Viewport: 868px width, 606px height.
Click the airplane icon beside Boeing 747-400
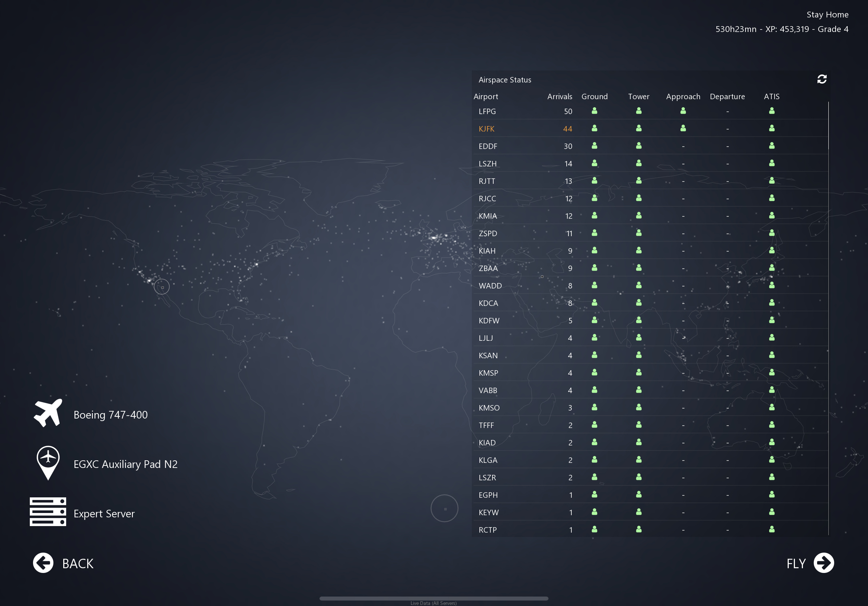click(48, 413)
